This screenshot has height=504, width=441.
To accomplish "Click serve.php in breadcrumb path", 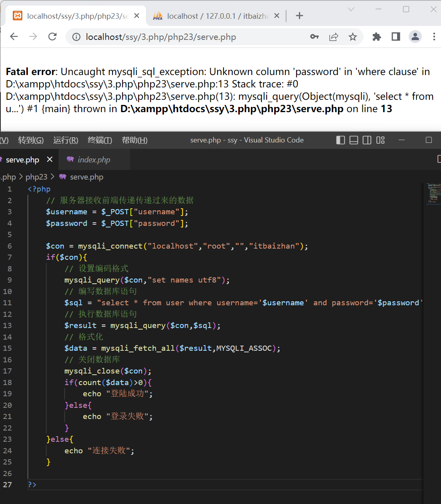I will [87, 177].
